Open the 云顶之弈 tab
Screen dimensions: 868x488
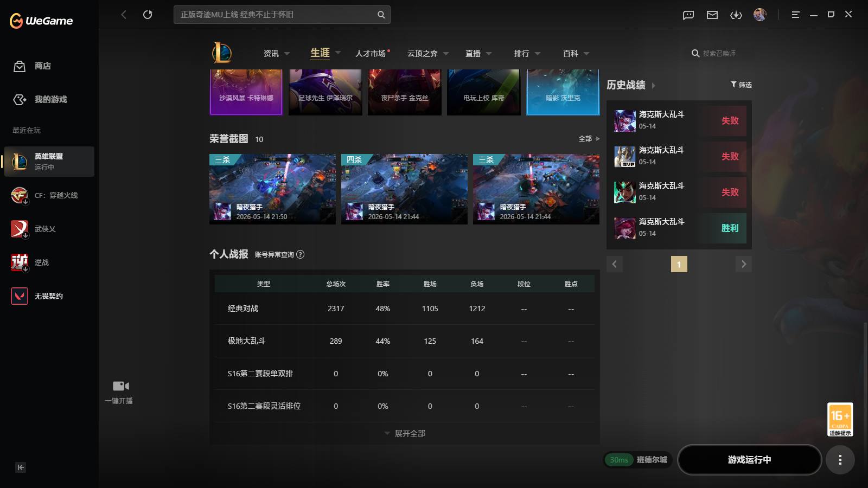point(422,53)
